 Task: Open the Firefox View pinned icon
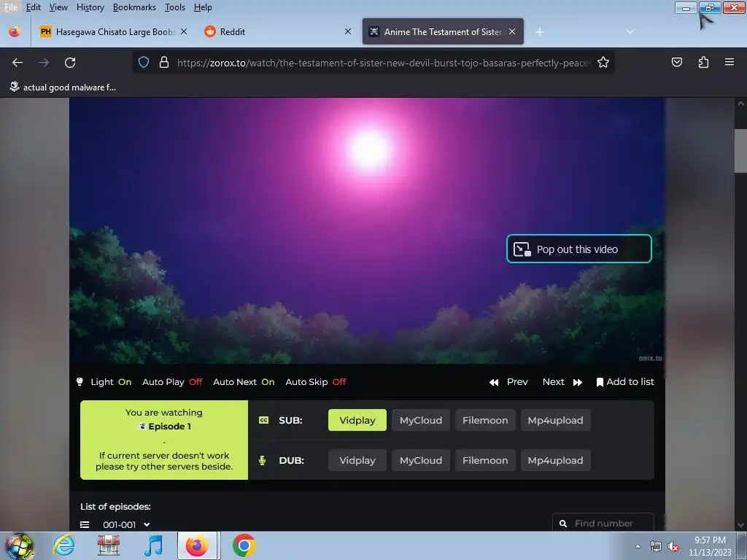coord(15,32)
